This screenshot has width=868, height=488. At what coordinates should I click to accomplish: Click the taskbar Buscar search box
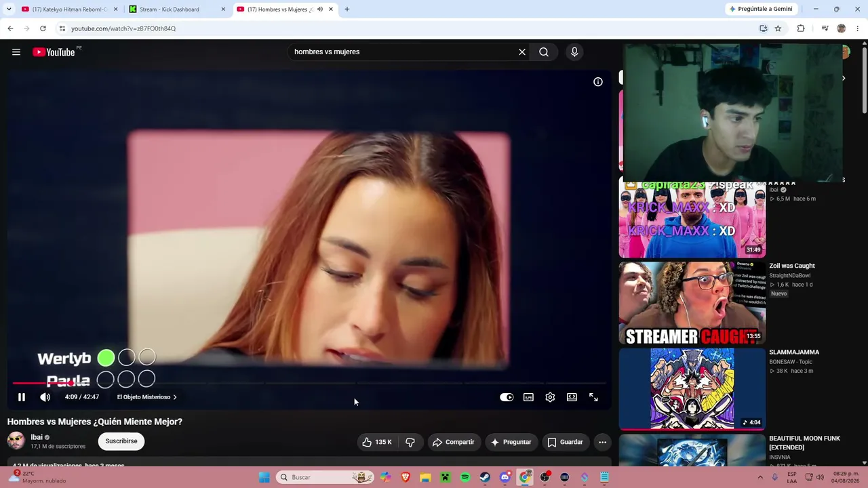326,477
